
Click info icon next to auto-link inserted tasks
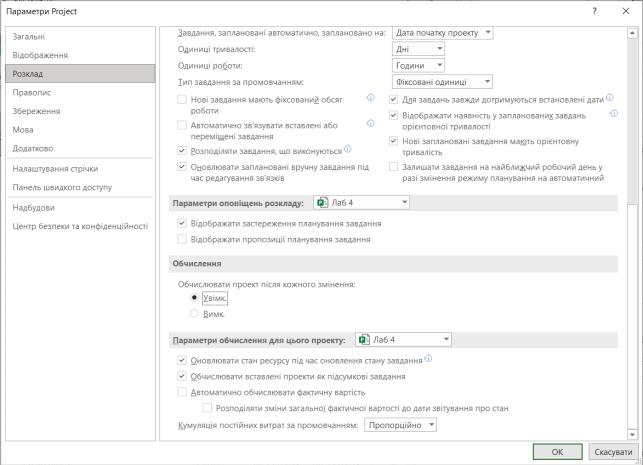click(370, 123)
